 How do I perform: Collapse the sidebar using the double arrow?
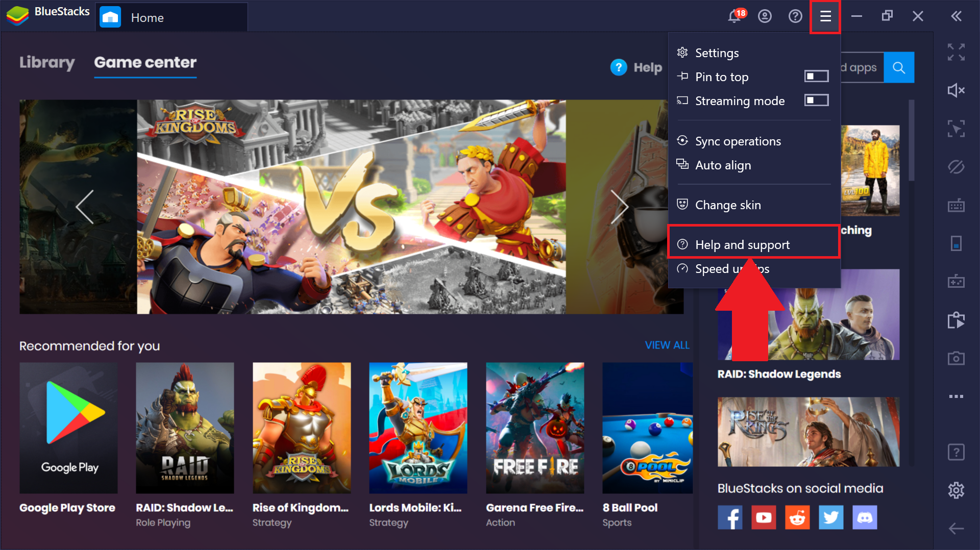pos(955,16)
